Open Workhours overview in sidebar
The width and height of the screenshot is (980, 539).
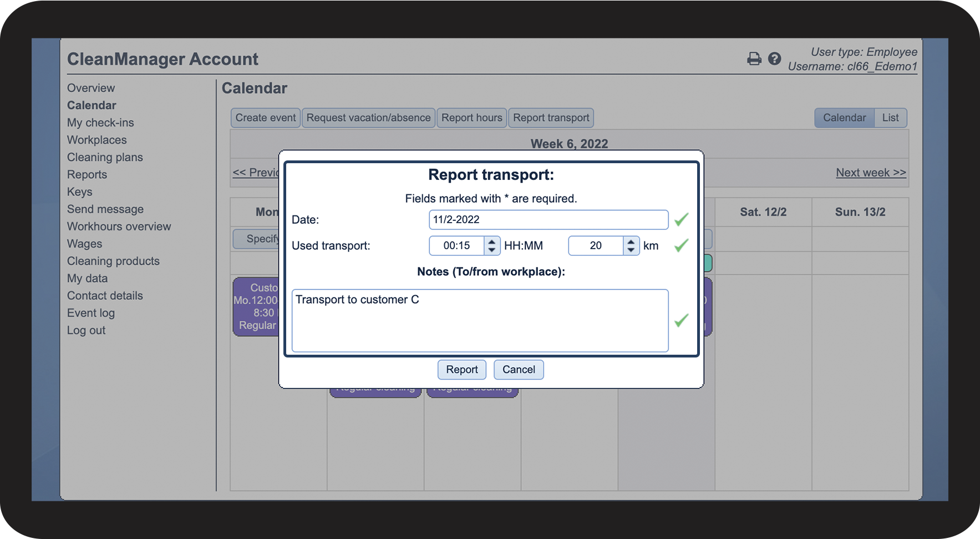pos(119,226)
